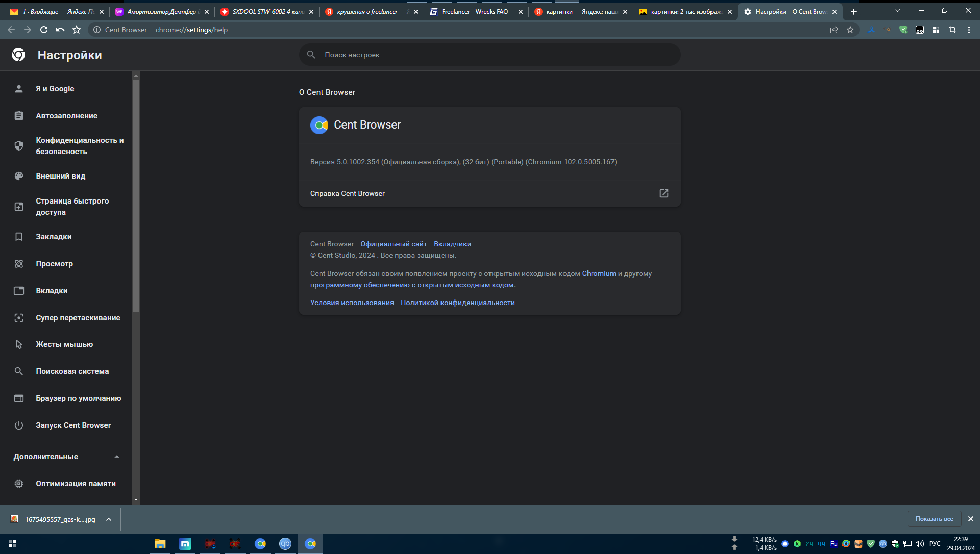Click the Браузер по умолчанию icon

(x=19, y=398)
